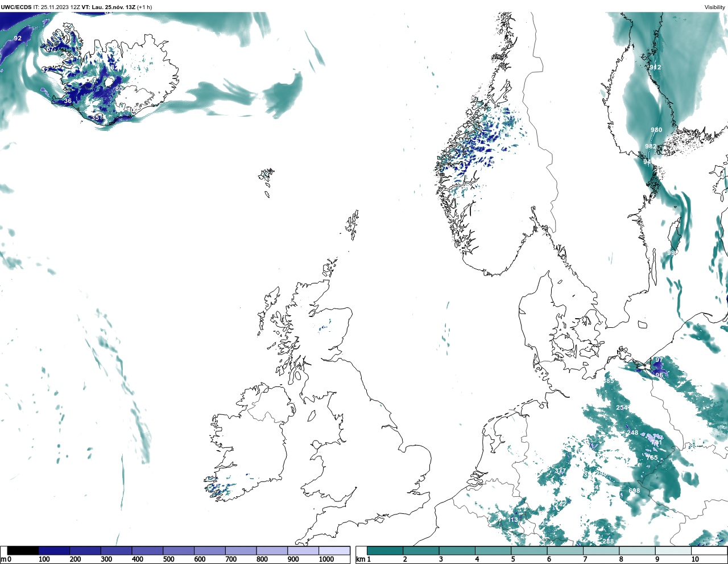Click the "96" value below the "97" label
The height and width of the screenshot is (564, 728).
click(x=659, y=375)
